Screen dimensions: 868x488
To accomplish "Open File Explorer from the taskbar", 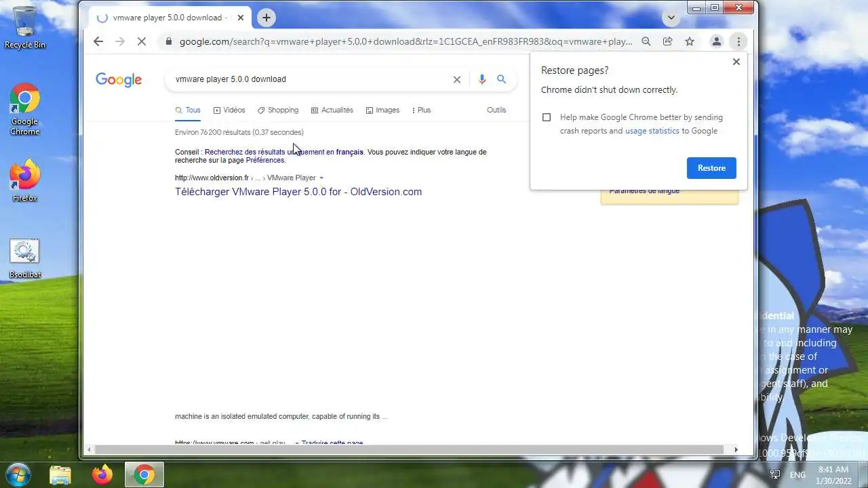I will coord(60,474).
